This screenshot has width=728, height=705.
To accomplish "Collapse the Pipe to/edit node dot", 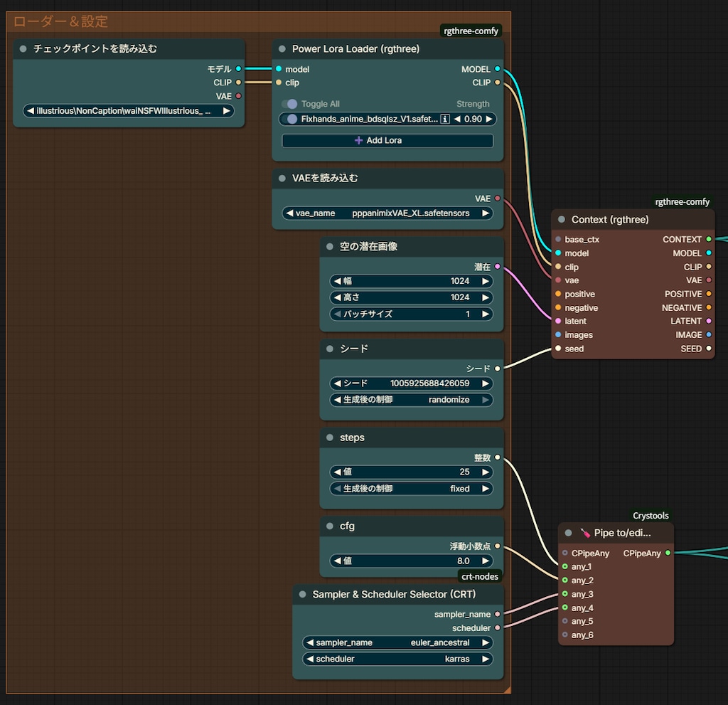I will 568,533.
